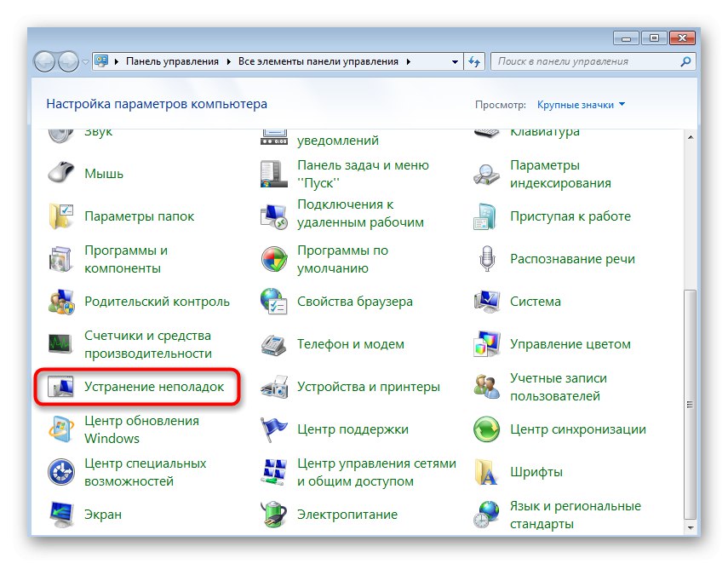Image resolution: width=728 pixels, height=564 pixels.
Task: Click the Устройства и принтеры icon
Action: pos(274,387)
